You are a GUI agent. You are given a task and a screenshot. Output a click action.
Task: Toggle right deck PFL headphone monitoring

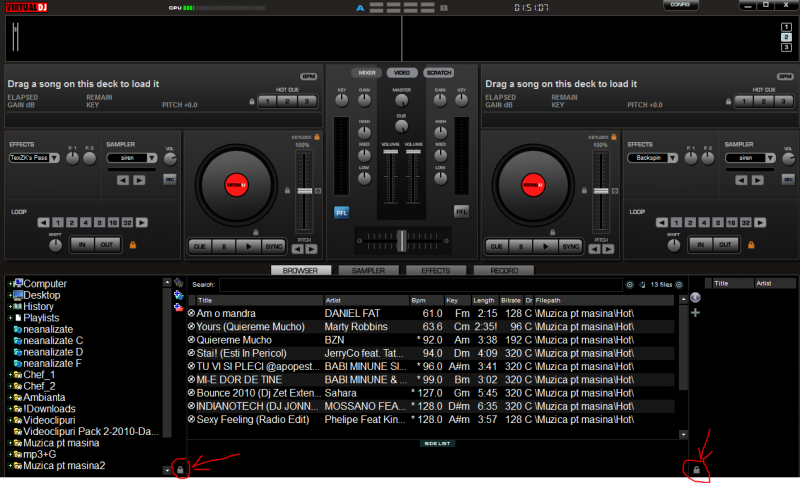461,212
